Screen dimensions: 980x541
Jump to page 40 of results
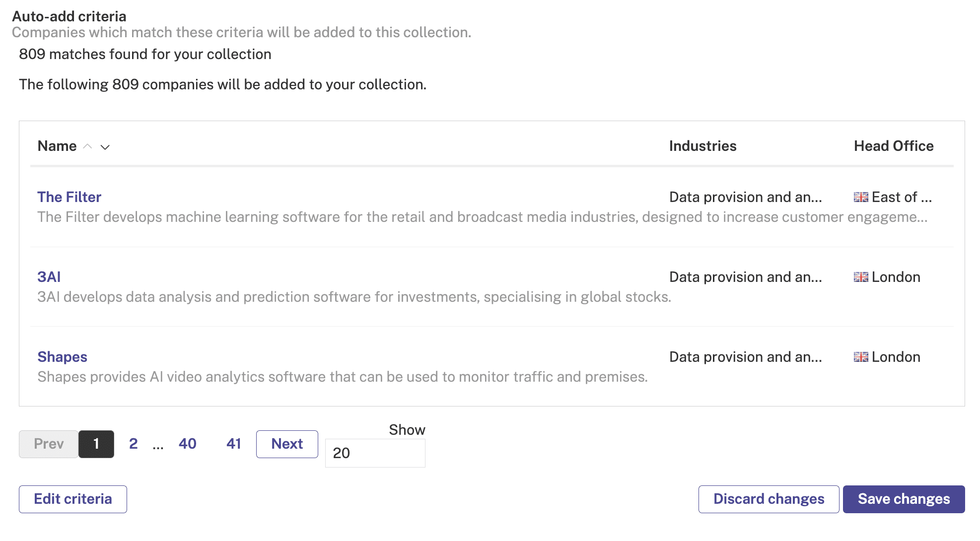pos(188,444)
